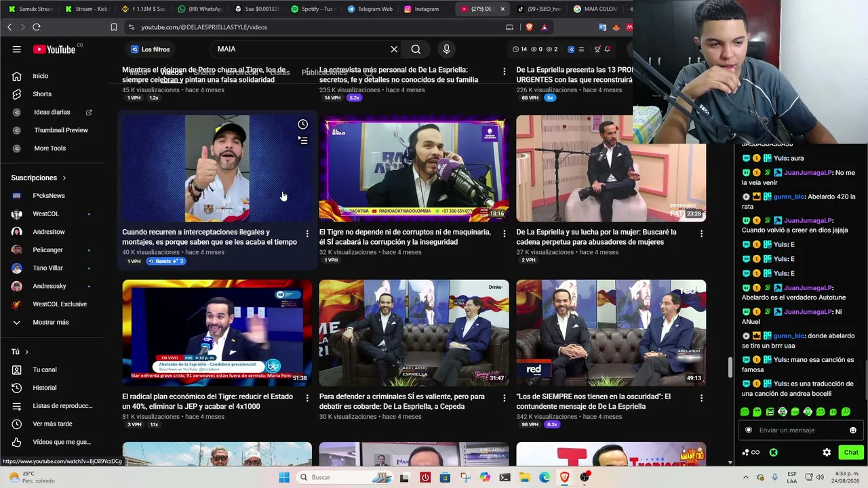Send message with green Chat button
The image size is (868, 488).
pos(851,452)
